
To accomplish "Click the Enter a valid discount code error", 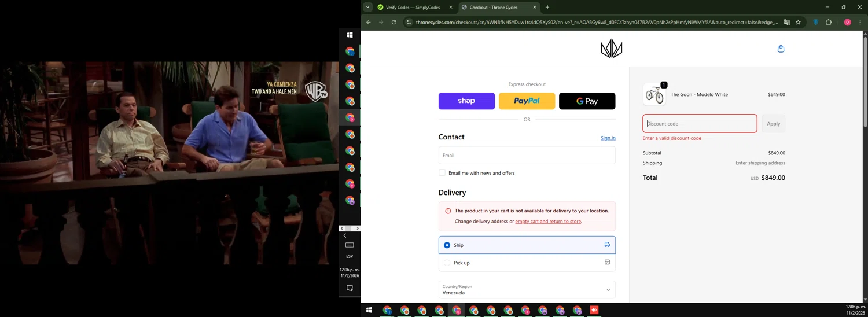I will pos(672,138).
